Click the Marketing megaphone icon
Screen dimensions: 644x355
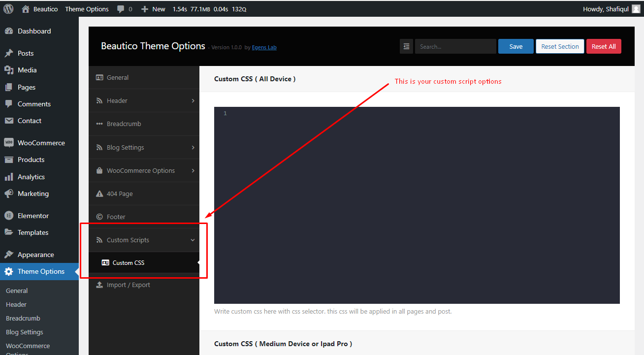[x=9, y=194]
